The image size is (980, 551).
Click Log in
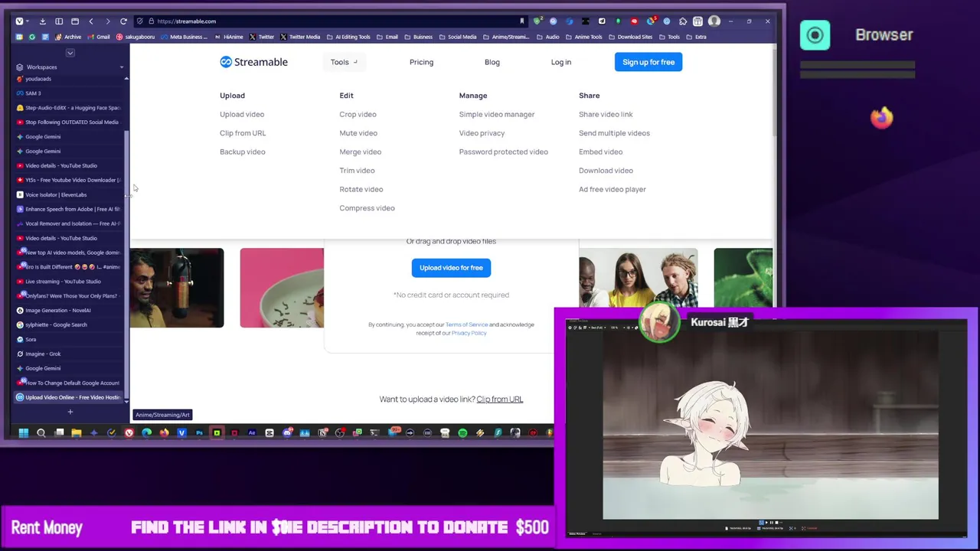pyautogui.click(x=561, y=62)
